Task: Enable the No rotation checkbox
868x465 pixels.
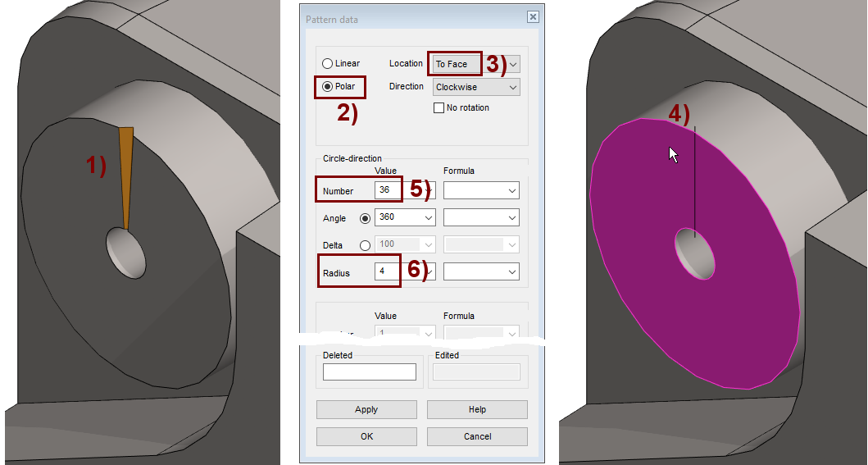Action: (x=439, y=108)
